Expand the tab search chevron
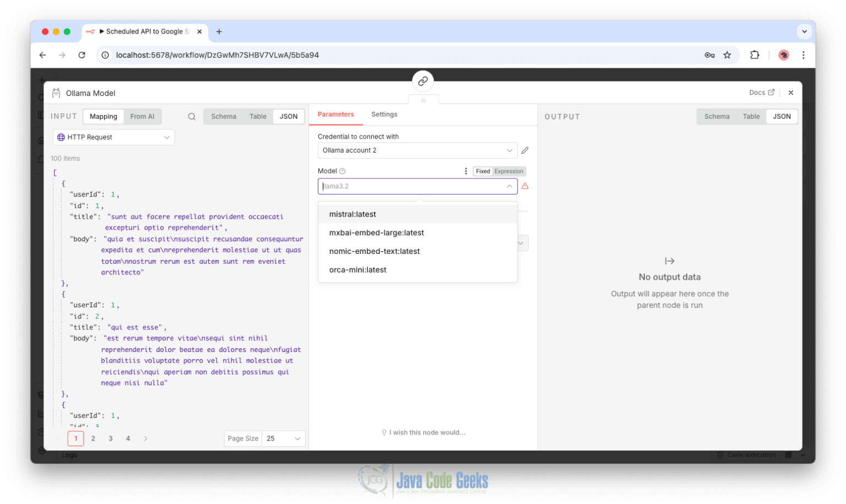This screenshot has height=504, width=846. (x=804, y=31)
